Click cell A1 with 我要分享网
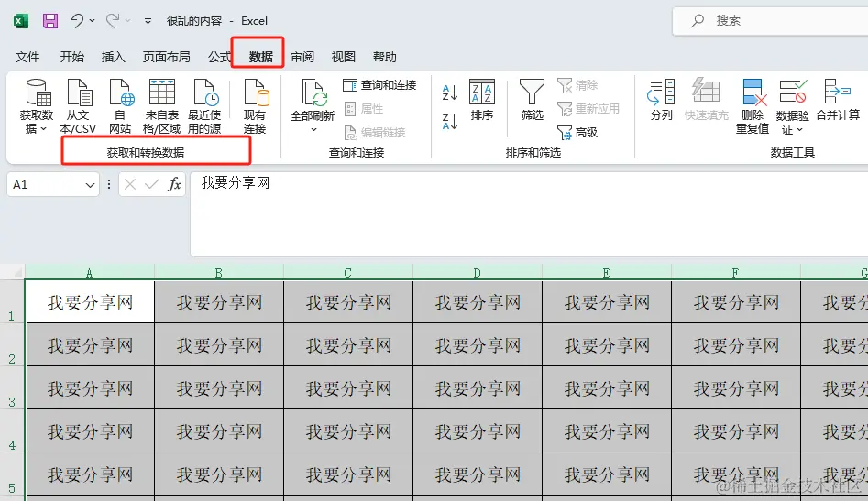This screenshot has height=501, width=868. [x=90, y=302]
